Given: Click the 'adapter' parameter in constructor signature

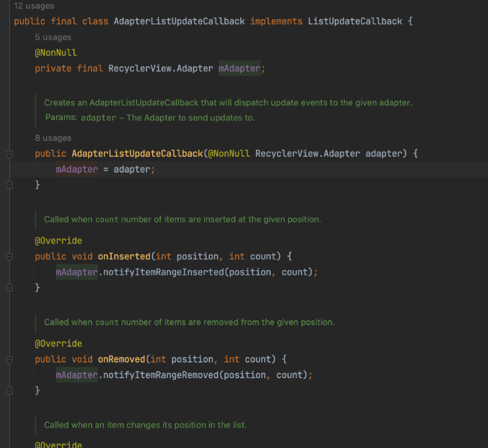Looking at the screenshot, I should [384, 153].
